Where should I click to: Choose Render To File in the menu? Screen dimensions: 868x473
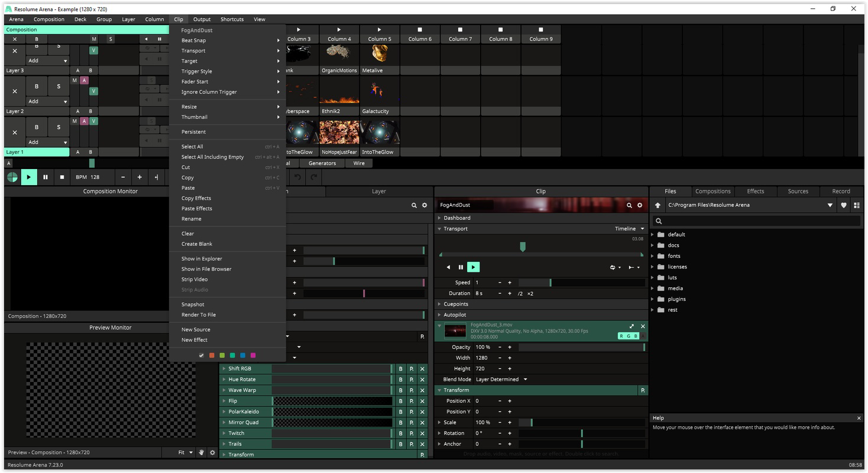pos(227,315)
